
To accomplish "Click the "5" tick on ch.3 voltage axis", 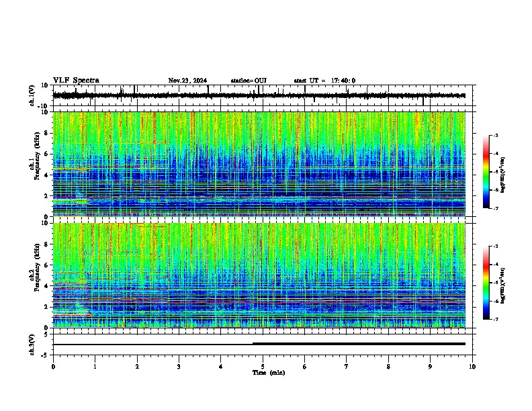I will coord(47,334).
